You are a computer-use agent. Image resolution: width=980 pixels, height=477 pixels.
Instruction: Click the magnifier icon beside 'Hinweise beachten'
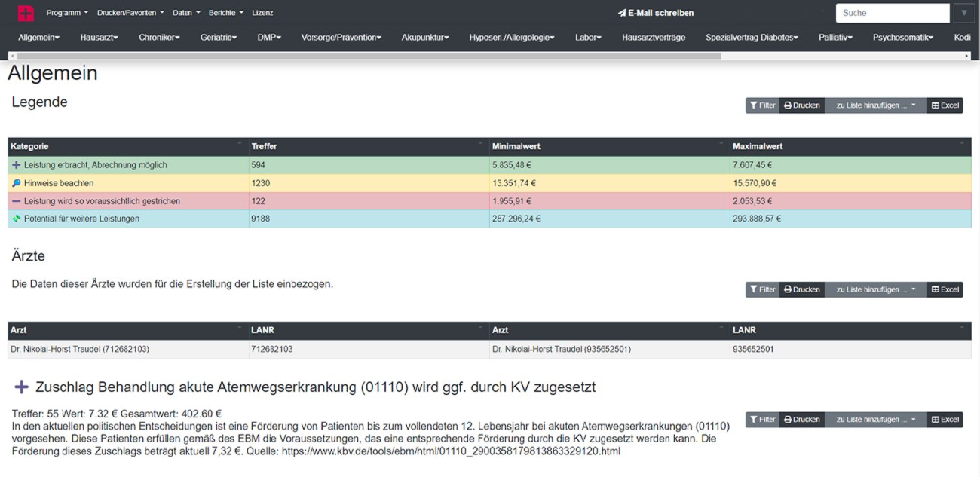16,183
